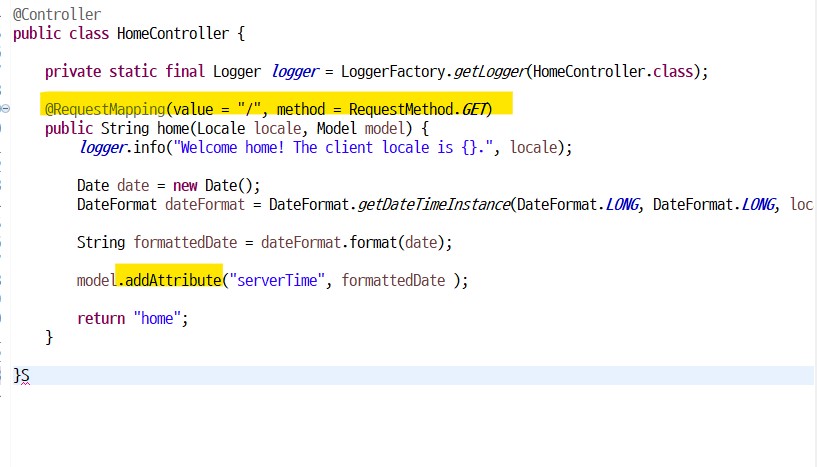817x467 pixels.
Task: Click the stray S after closing brace
Action: [x=26, y=375]
